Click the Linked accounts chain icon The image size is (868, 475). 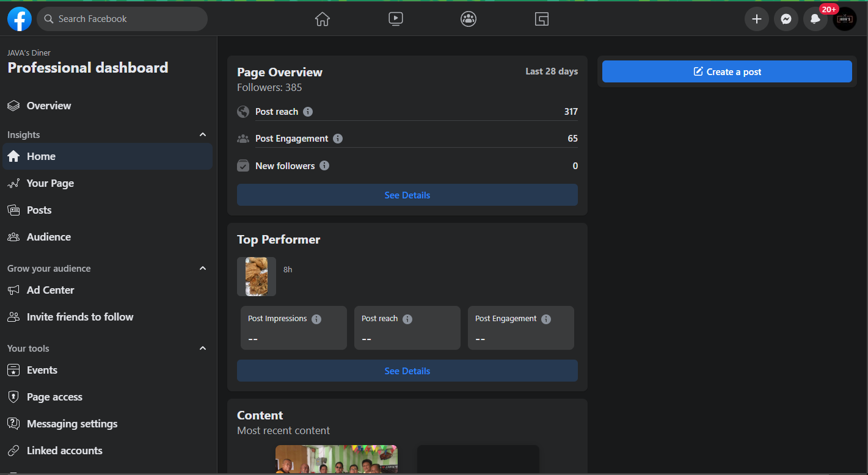(x=13, y=451)
